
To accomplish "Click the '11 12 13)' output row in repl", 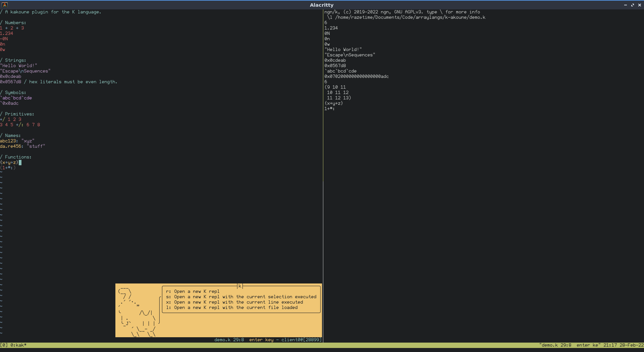I will [339, 98].
